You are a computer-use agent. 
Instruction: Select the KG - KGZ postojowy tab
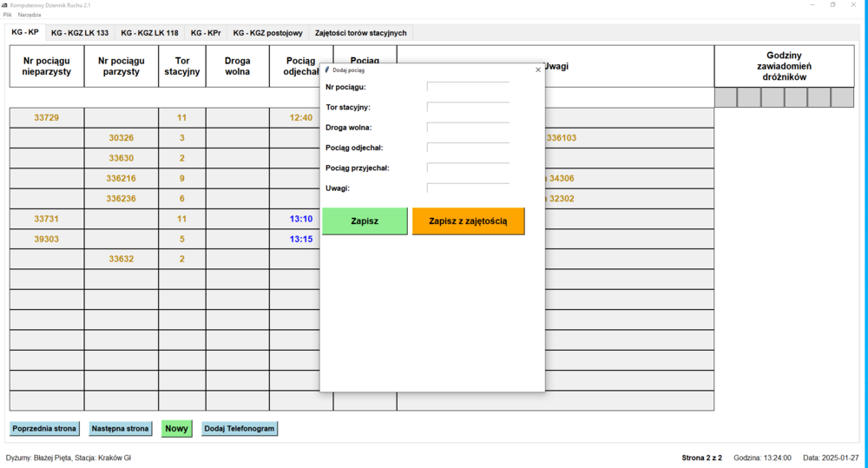coord(267,33)
